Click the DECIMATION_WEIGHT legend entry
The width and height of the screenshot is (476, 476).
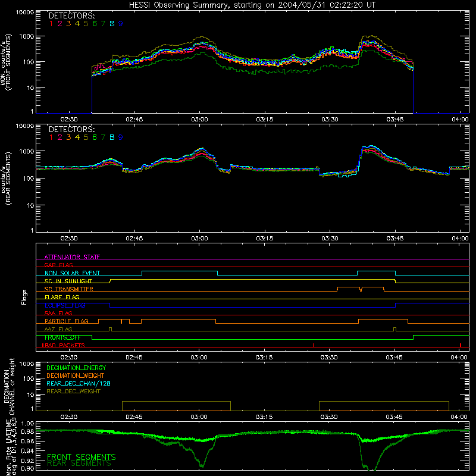[x=76, y=375]
